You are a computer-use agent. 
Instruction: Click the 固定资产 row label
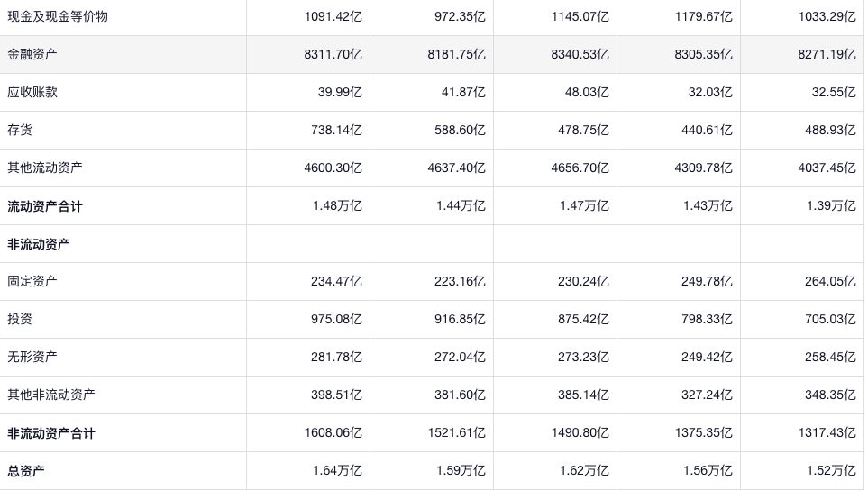[x=32, y=281]
